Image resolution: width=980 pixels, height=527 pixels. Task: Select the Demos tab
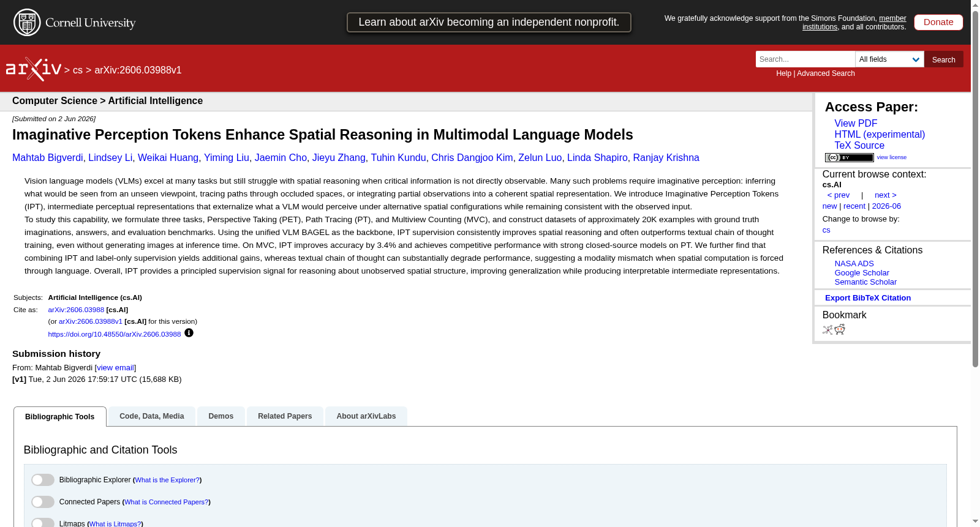221,416
